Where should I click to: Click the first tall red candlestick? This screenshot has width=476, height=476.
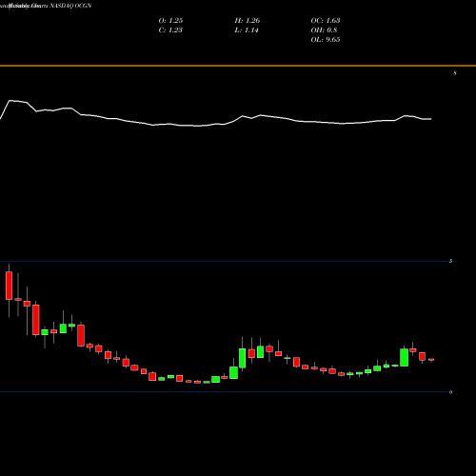(x=9, y=286)
